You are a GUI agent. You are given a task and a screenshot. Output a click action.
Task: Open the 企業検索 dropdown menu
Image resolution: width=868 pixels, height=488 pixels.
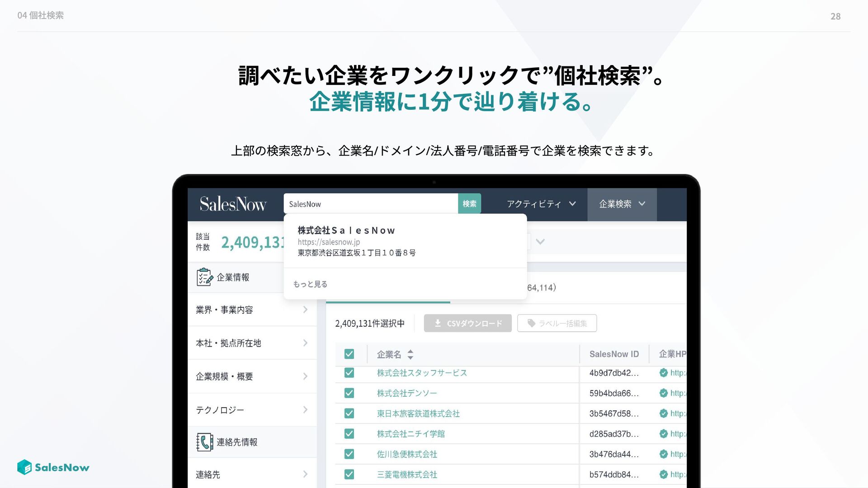622,204
